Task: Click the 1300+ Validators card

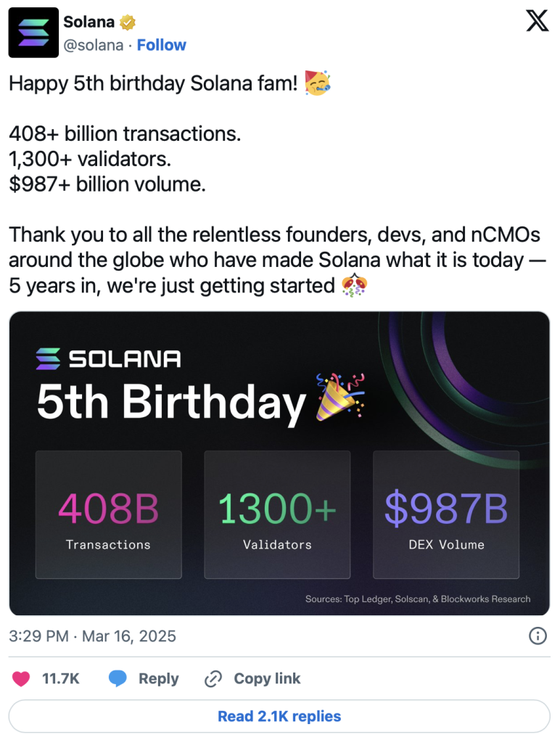Action: click(277, 514)
